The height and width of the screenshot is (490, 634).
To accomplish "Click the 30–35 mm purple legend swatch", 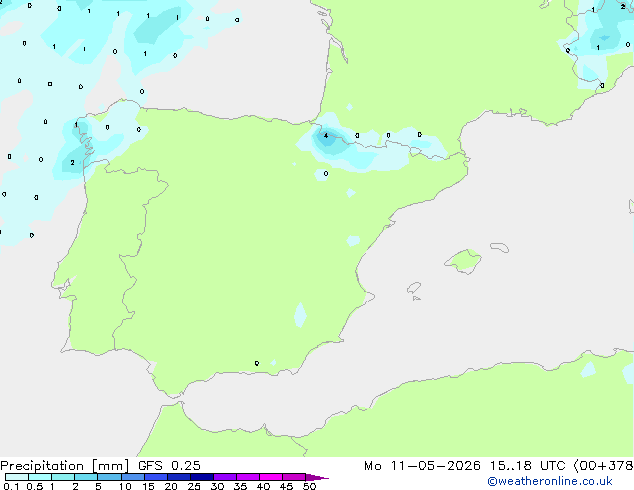I will [225, 477].
